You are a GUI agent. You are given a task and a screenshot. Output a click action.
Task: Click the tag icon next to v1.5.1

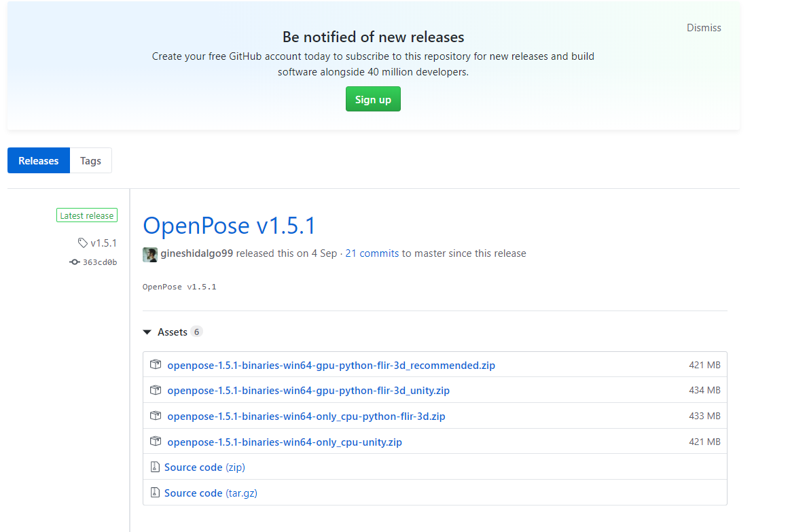tap(82, 243)
